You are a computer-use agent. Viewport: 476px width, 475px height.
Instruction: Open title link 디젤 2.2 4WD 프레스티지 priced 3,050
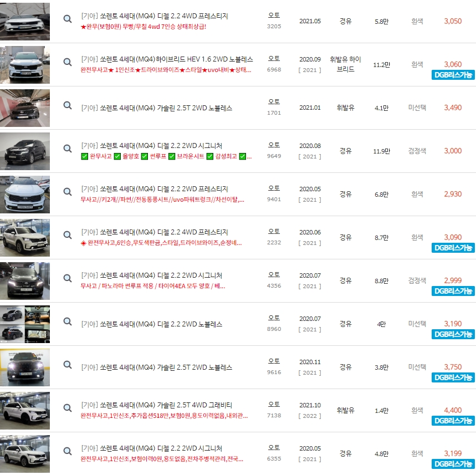pyautogui.click(x=155, y=16)
